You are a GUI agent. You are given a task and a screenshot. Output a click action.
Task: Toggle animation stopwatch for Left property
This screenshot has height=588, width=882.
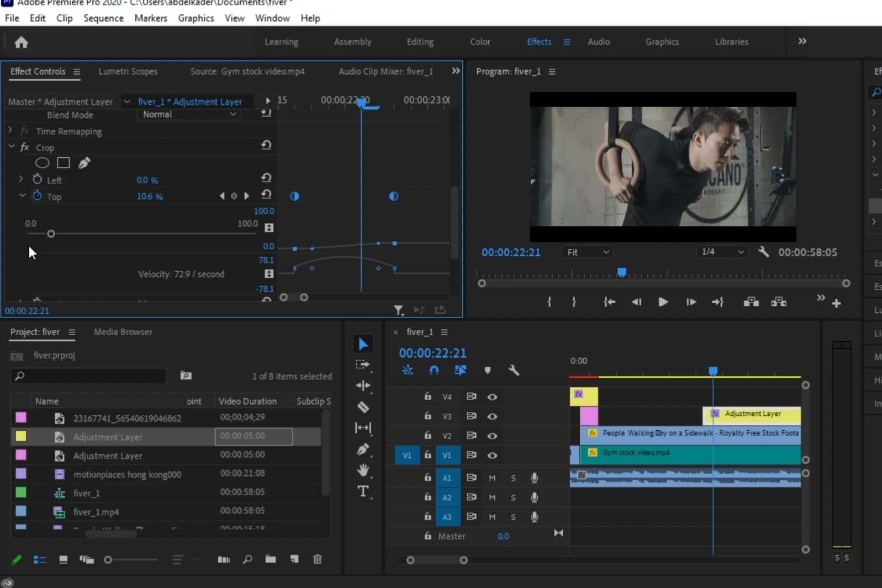click(x=37, y=179)
